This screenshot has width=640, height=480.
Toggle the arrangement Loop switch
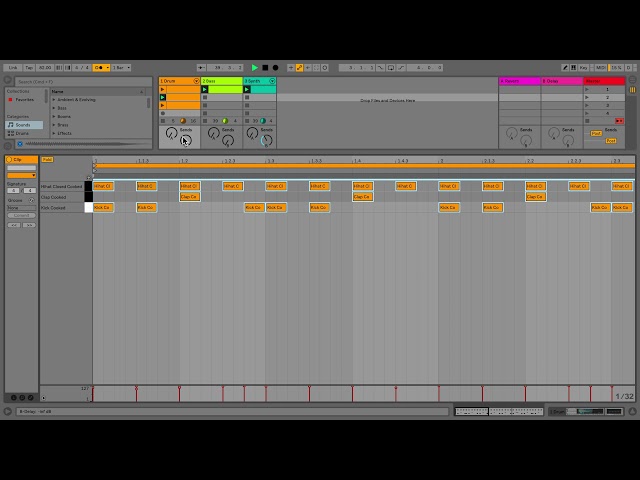tap(391, 67)
